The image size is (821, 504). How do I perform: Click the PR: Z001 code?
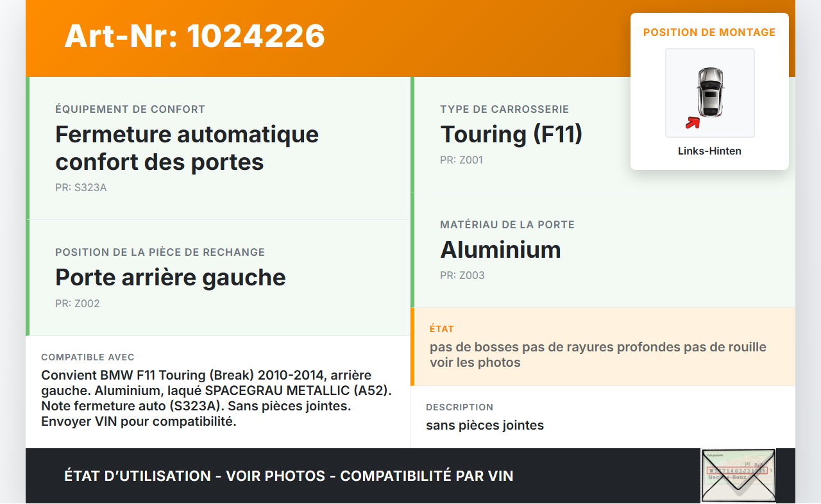pos(462,160)
